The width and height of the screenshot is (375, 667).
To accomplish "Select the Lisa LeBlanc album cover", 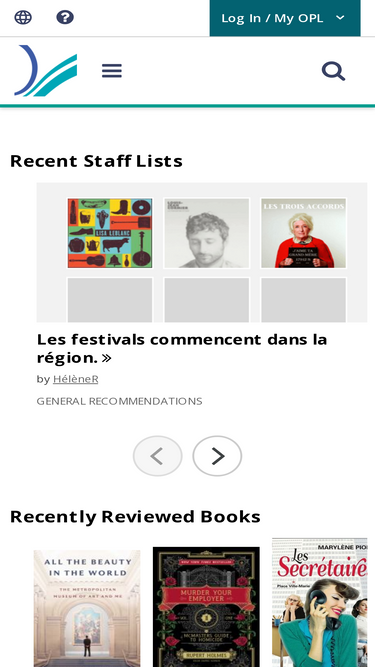I will point(110,233).
